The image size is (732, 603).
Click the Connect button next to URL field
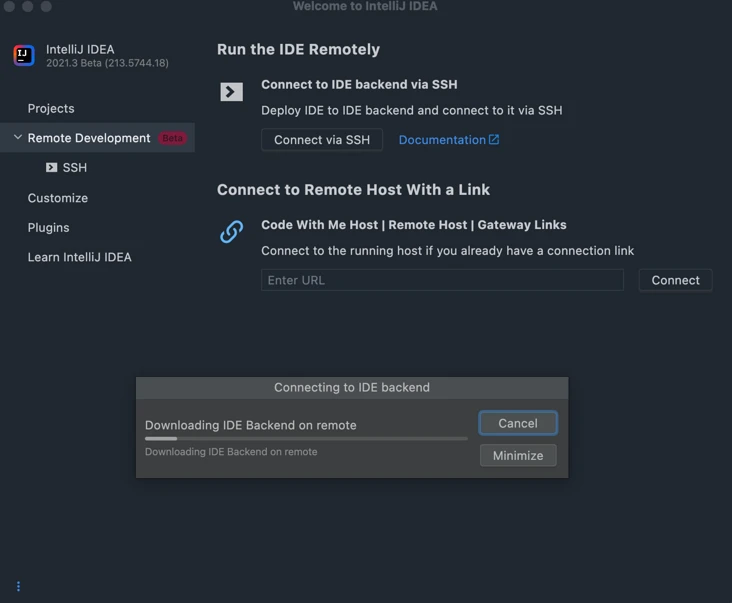point(676,280)
